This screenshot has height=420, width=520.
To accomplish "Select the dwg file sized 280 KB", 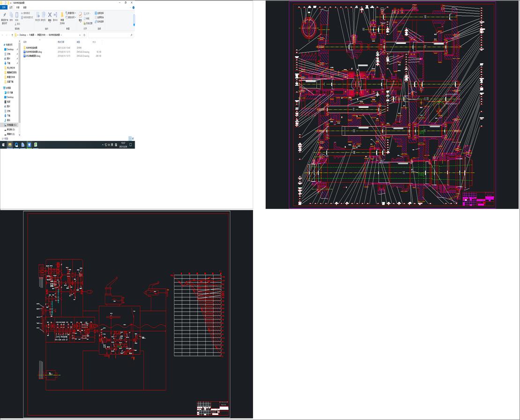I will 62,56.
